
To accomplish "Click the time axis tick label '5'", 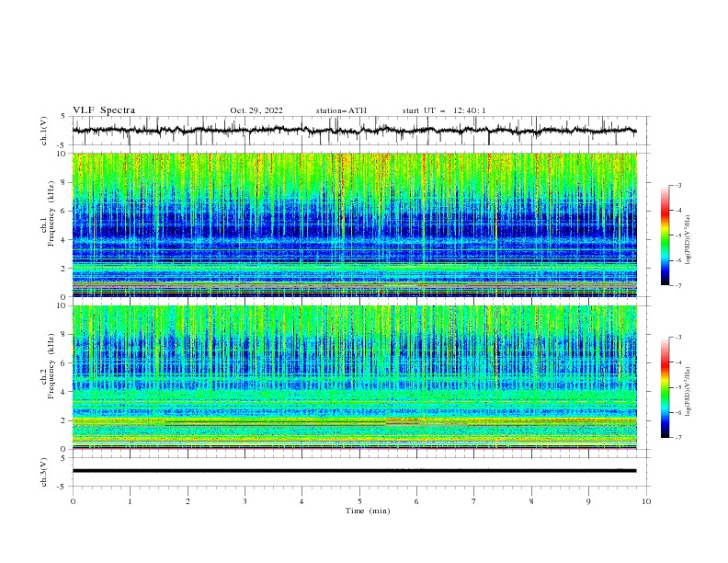I will (359, 501).
